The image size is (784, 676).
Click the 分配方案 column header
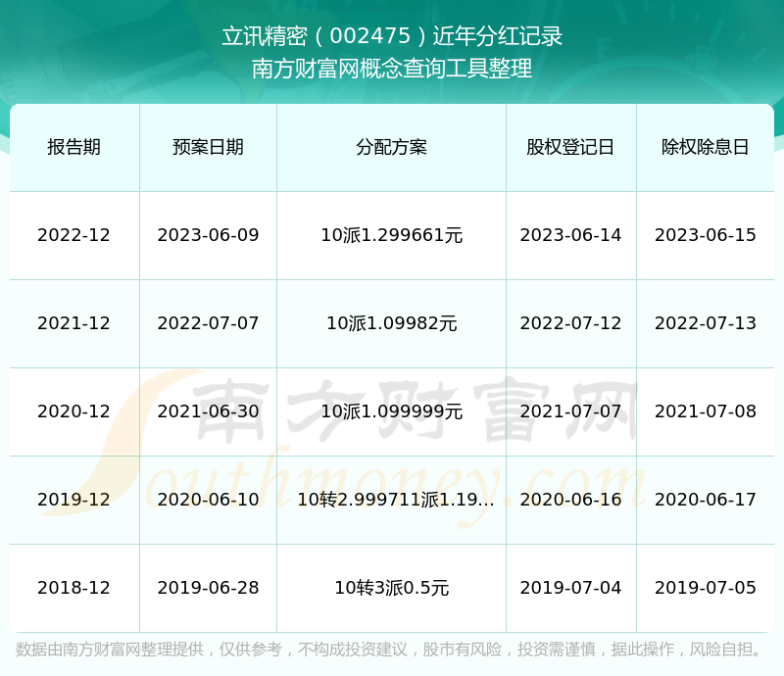coord(392,147)
